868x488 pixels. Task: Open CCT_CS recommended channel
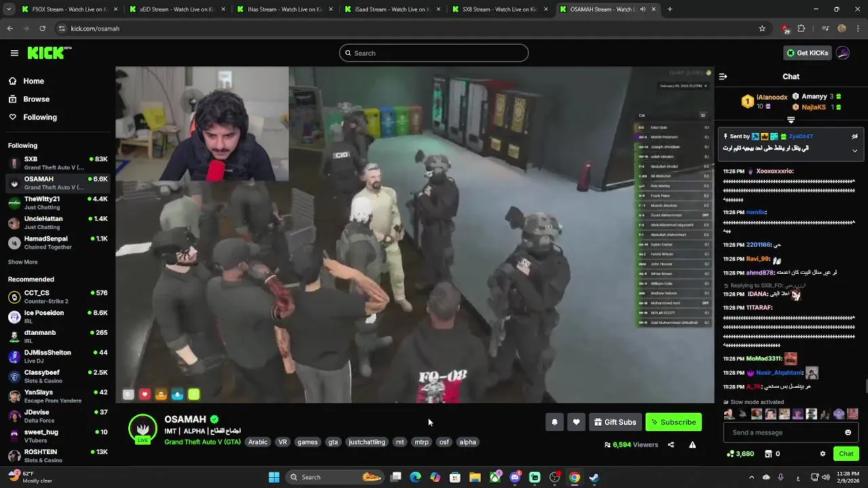(58, 297)
